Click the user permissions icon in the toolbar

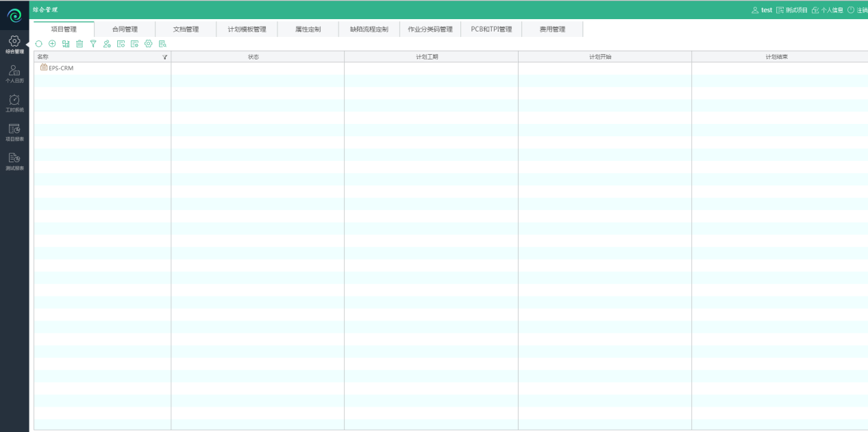[x=107, y=44]
